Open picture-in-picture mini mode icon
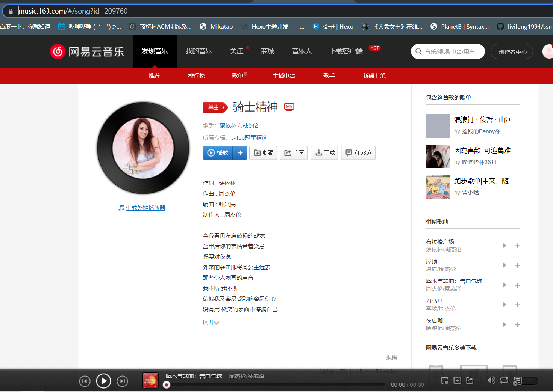Screen dimensions: 553x392 pos(444,380)
